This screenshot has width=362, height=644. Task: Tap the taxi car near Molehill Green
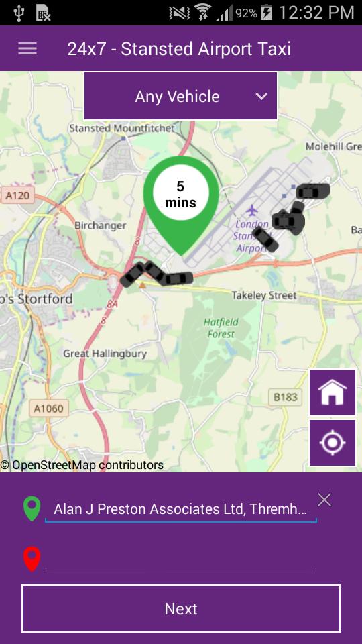[313, 191]
